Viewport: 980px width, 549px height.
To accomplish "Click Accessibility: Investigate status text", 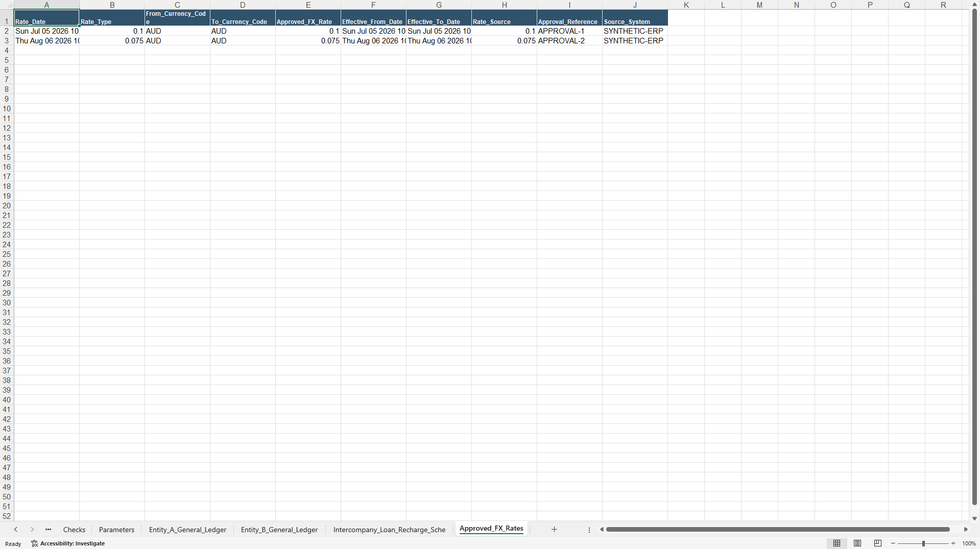I will [73, 543].
